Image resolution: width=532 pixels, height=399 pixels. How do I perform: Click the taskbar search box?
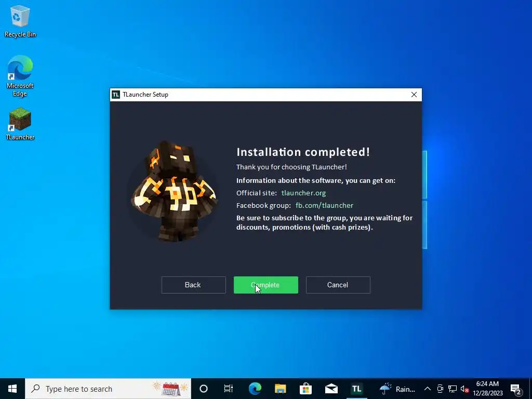tap(108, 389)
